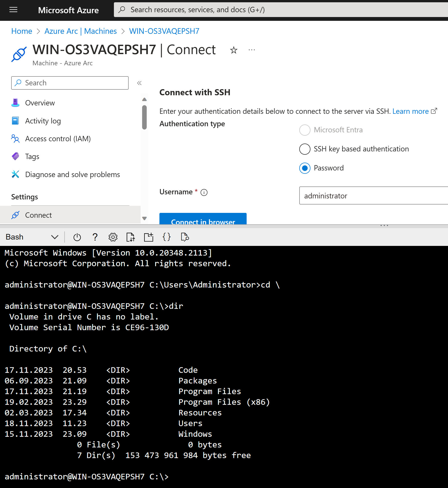Click the sidebar scrollbar thumb
The height and width of the screenshot is (488, 448).
tap(144, 117)
